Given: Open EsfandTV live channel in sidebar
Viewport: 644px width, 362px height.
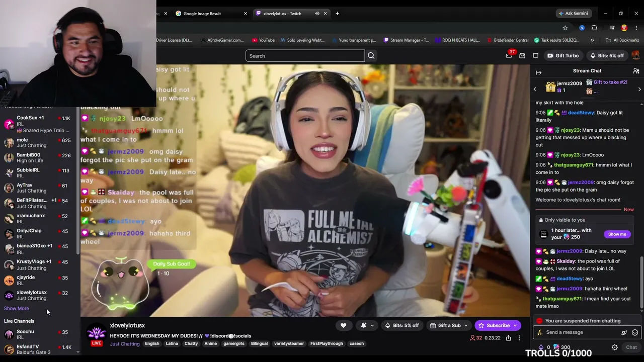Looking at the screenshot, I should coord(40,349).
